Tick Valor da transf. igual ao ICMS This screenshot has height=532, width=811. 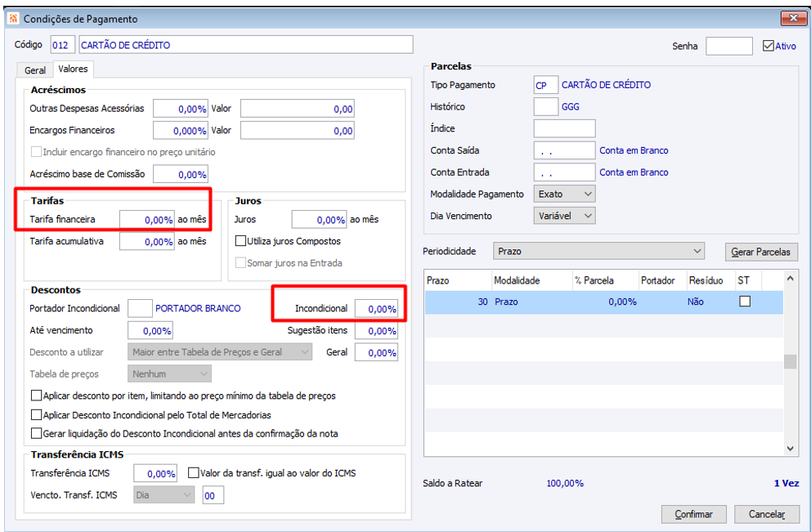[194, 472]
